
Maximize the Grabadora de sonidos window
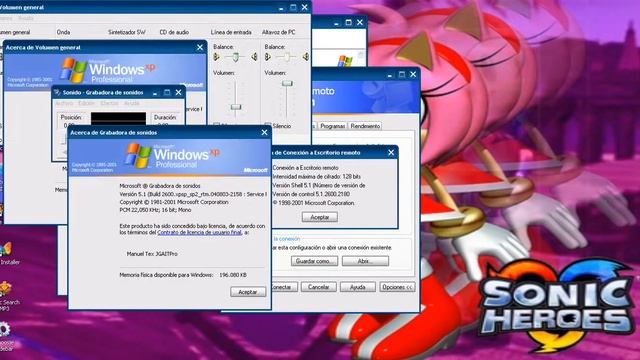click(x=167, y=93)
